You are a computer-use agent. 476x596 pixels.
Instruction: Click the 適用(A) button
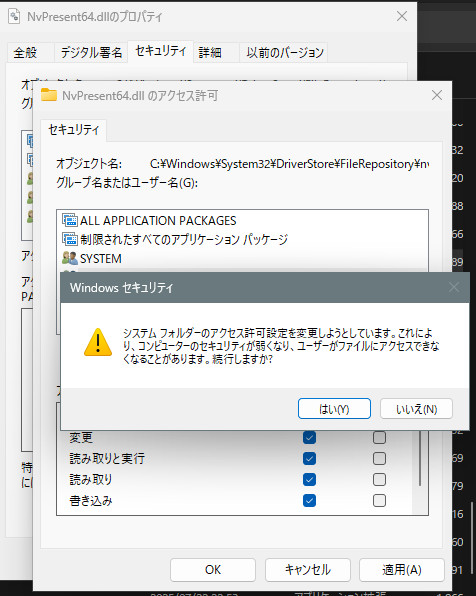point(401,570)
